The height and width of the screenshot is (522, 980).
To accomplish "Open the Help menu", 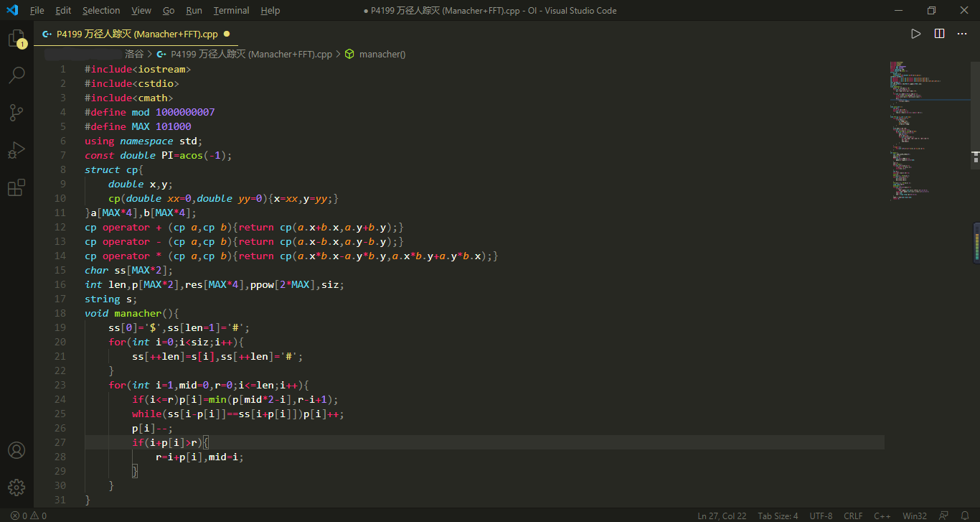I will (270, 10).
